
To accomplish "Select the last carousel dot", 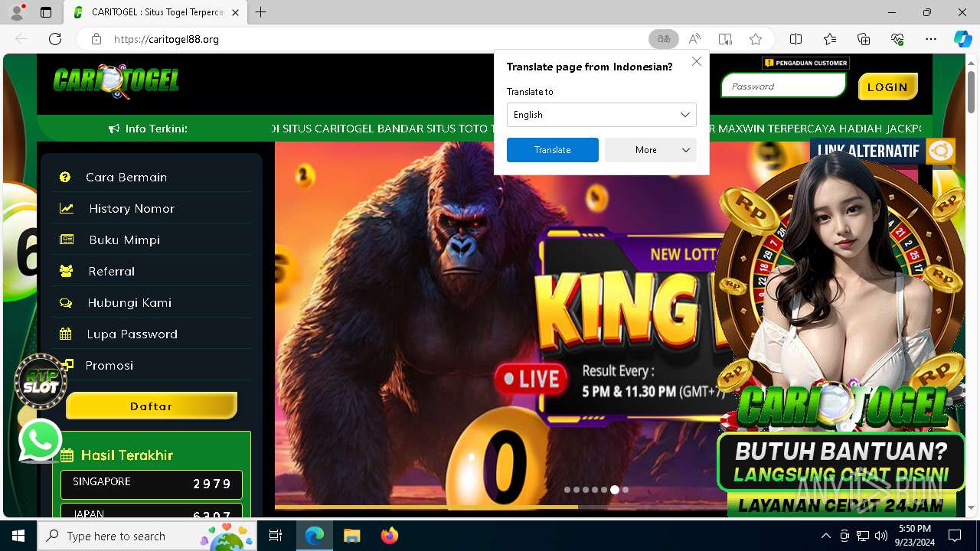I will [x=626, y=489].
